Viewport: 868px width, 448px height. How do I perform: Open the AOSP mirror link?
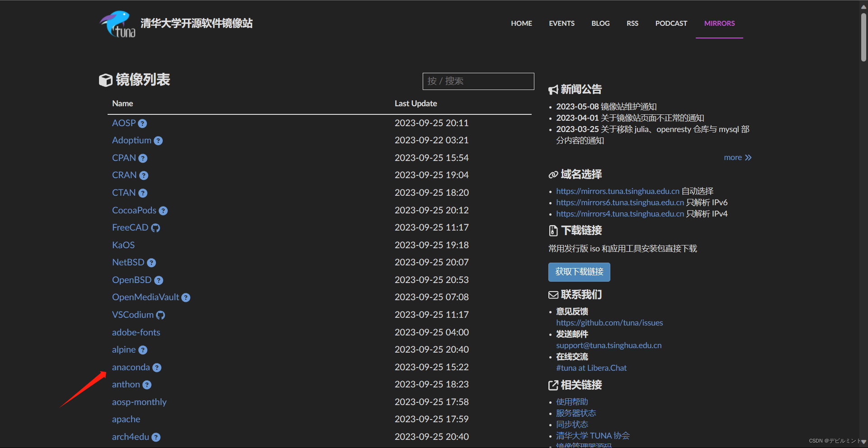(x=124, y=123)
